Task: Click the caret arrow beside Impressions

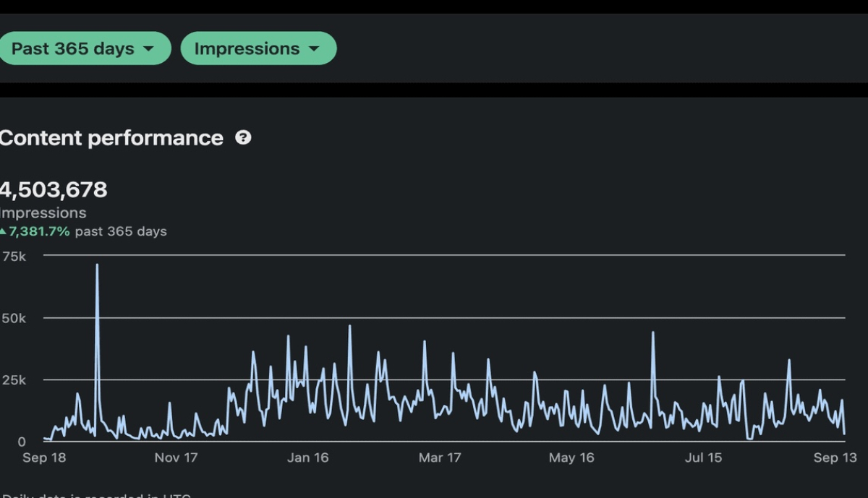Action: (314, 49)
